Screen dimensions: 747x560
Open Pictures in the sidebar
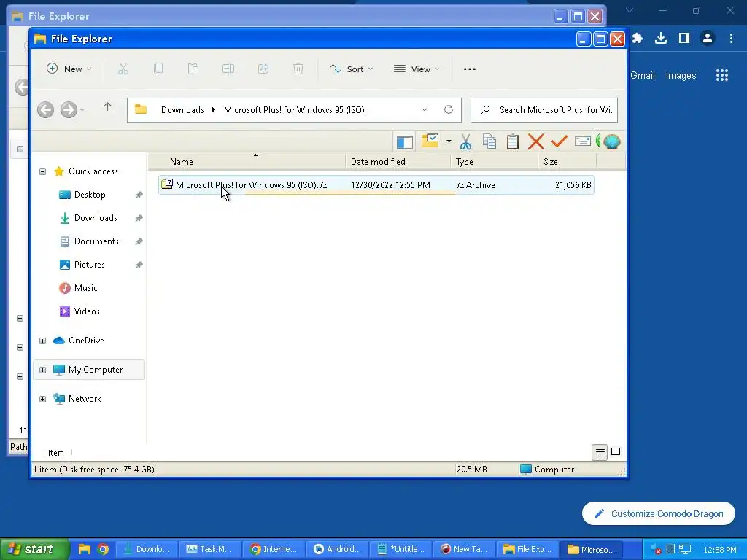(x=89, y=265)
